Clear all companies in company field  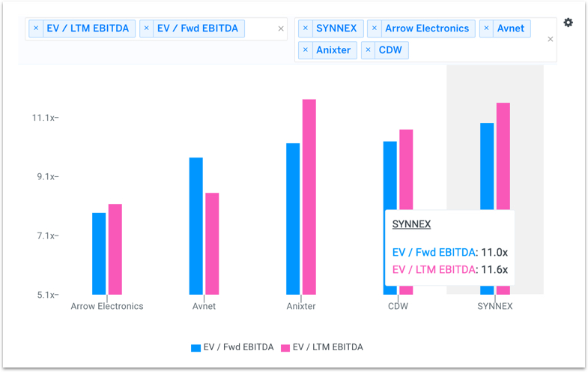(550, 39)
